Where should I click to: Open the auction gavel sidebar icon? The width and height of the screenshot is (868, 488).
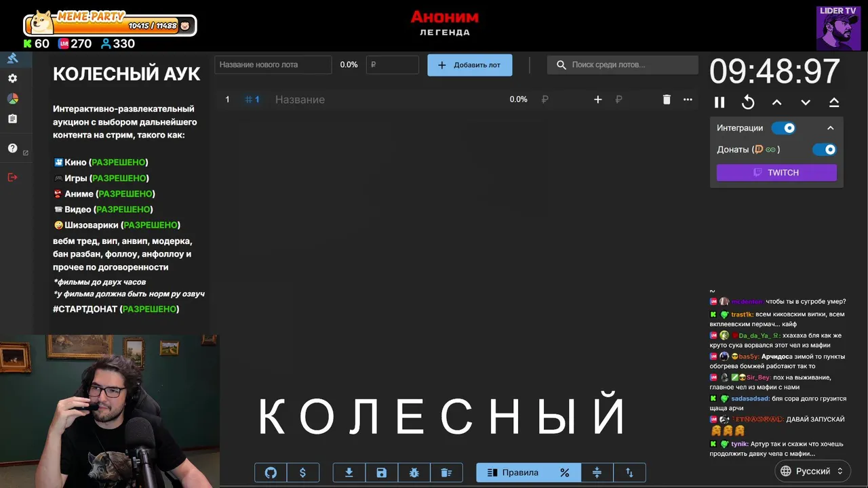point(12,58)
